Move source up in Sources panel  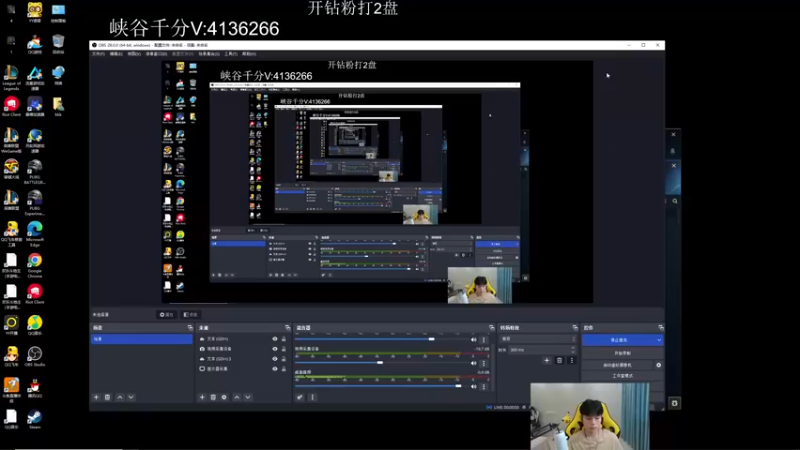tap(237, 397)
